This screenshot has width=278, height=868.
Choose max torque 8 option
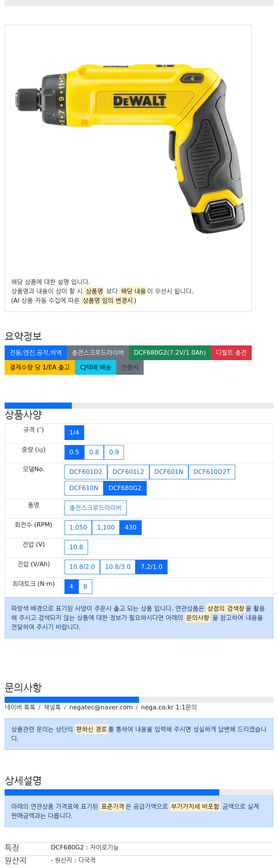point(85,587)
